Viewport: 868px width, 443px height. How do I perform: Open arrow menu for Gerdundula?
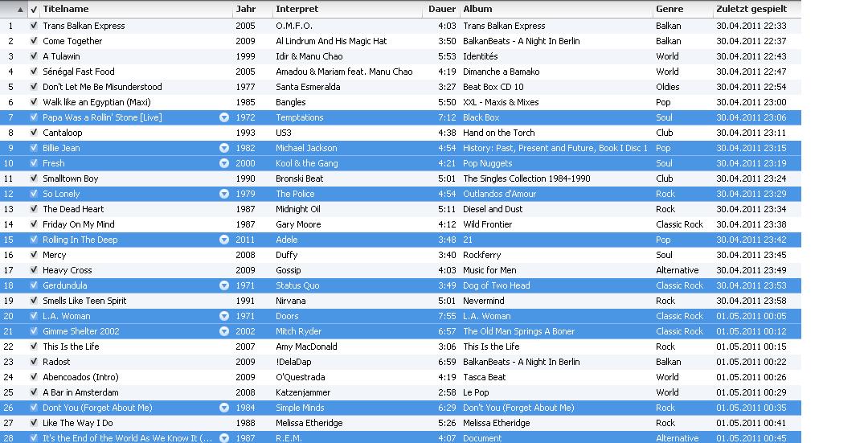click(x=224, y=285)
